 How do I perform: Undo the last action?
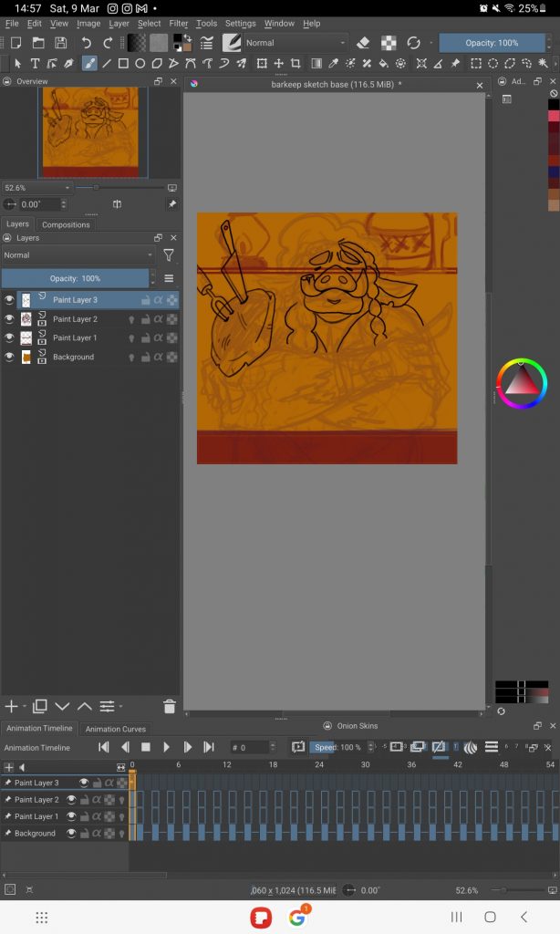[87, 42]
